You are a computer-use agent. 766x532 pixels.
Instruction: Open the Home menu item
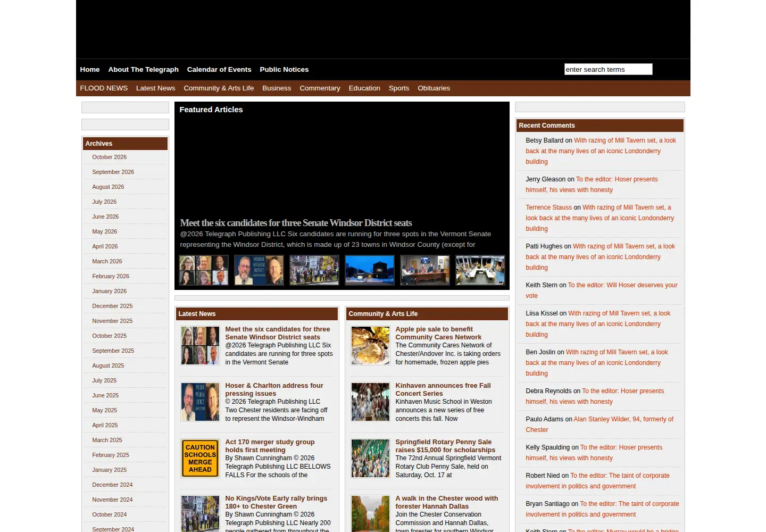click(x=90, y=70)
